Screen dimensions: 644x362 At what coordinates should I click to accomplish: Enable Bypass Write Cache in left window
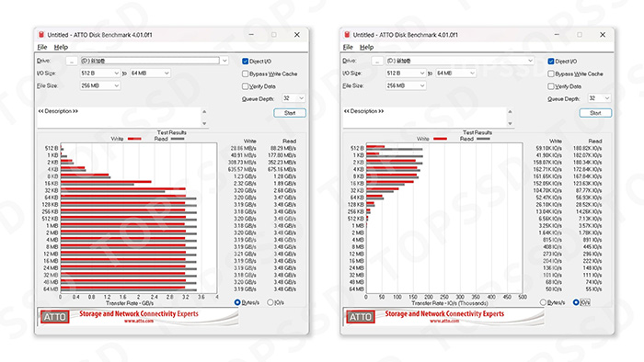[x=246, y=74]
